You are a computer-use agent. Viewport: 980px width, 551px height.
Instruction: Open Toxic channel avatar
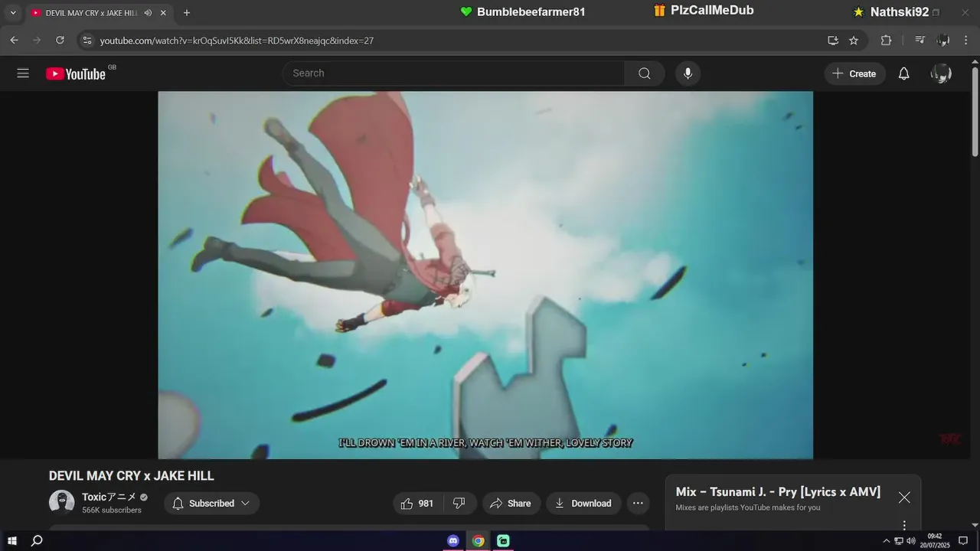pyautogui.click(x=62, y=503)
